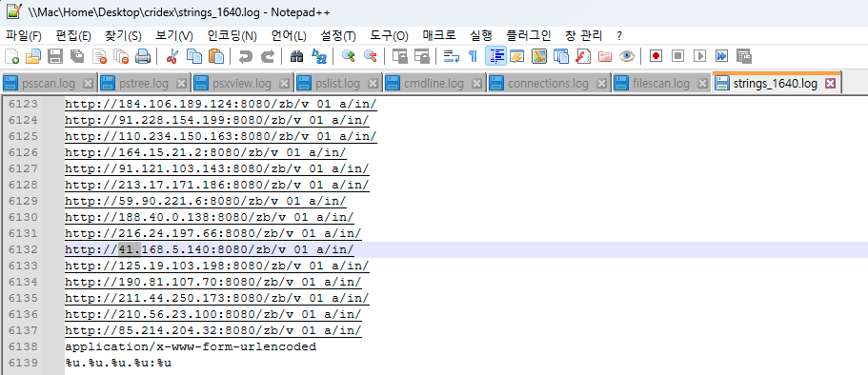Viewport: 868px width, 375px height.
Task: Open link http://164.15.21.2:8080/zb/v_01_a/in/
Action: point(206,152)
